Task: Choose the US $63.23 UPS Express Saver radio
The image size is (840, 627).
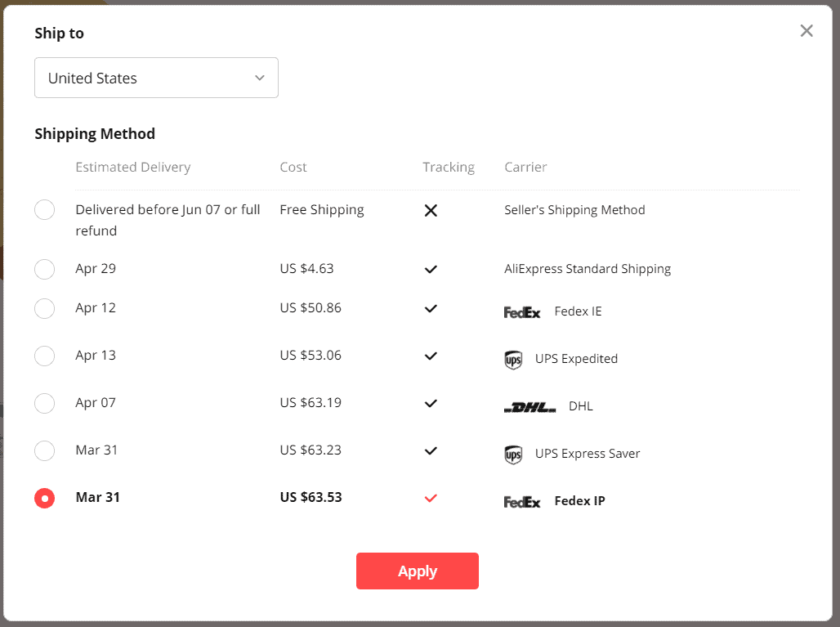Action: click(x=44, y=450)
